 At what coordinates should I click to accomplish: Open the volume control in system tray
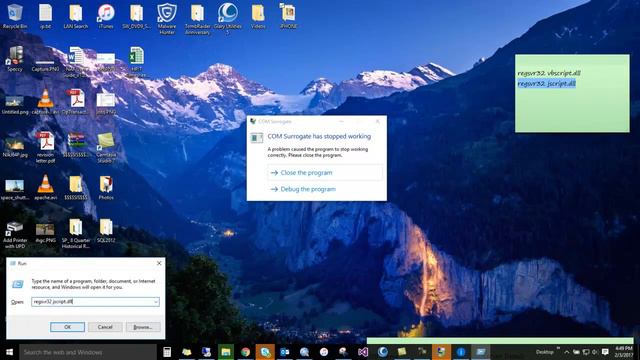tap(595, 352)
